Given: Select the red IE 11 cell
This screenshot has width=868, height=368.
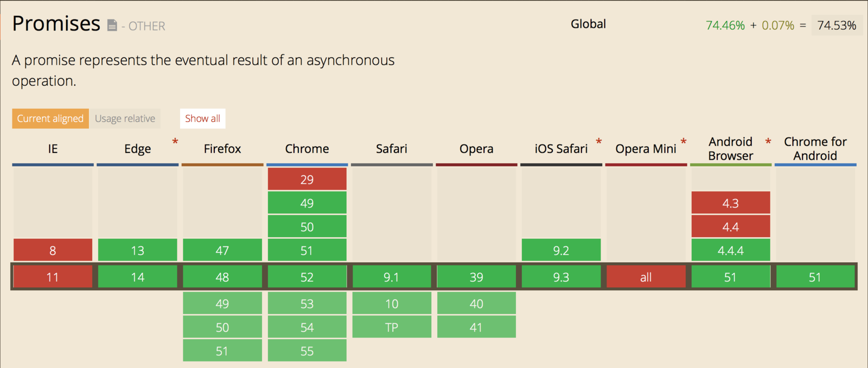Looking at the screenshot, I should coord(53,277).
